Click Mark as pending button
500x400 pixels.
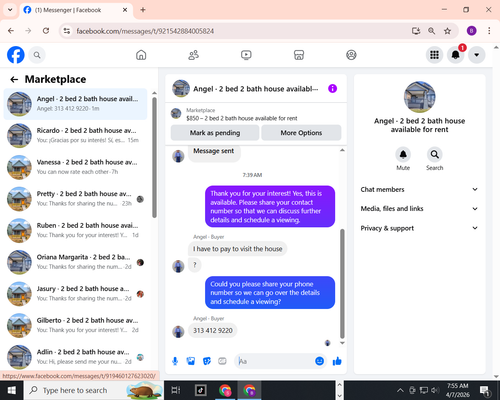pyautogui.click(x=215, y=133)
